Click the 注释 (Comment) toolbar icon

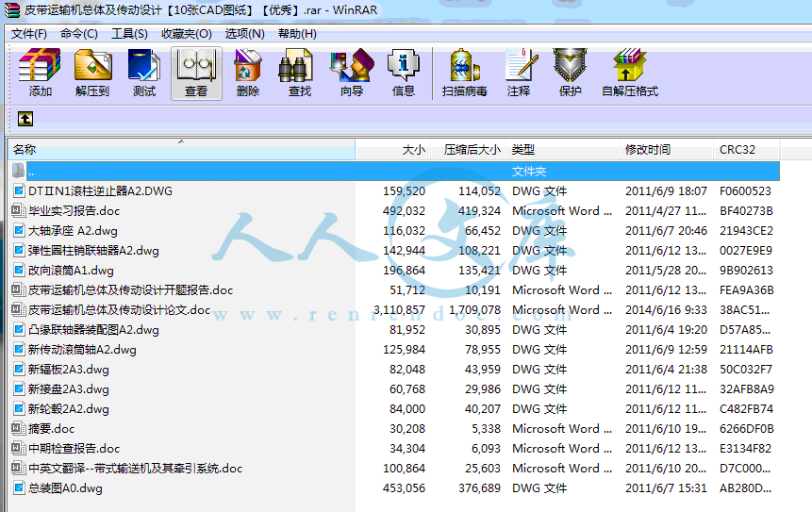click(x=521, y=66)
